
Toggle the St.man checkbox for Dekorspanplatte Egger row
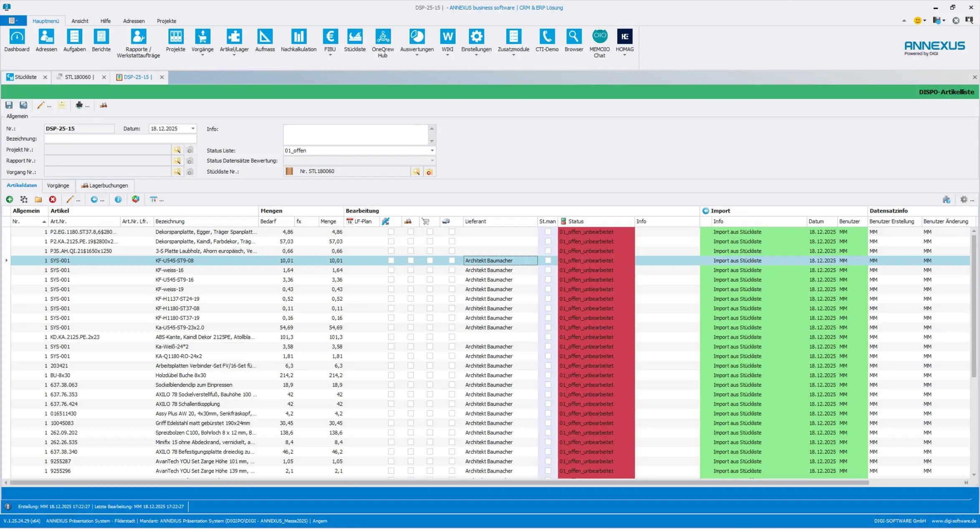(548, 232)
